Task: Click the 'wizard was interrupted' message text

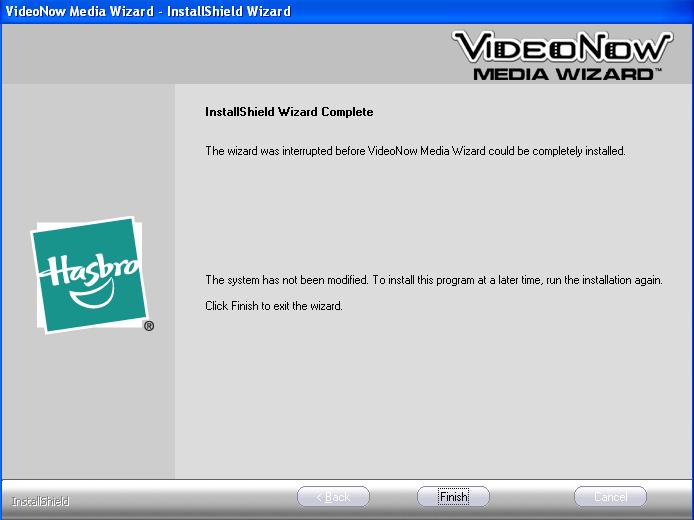Action: (415, 151)
